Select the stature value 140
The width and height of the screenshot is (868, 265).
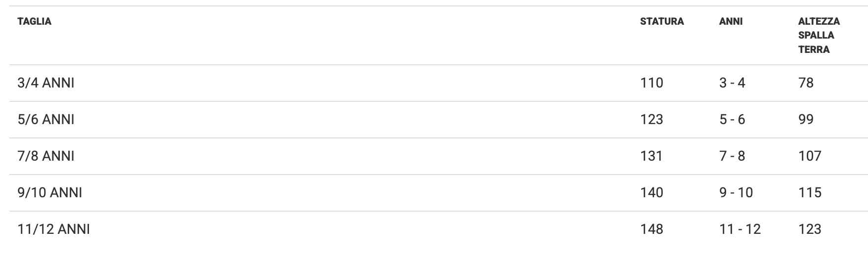(x=651, y=192)
